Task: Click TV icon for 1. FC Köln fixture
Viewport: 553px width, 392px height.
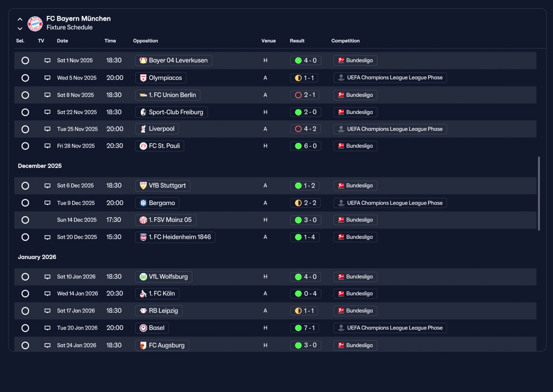Action: [x=48, y=294]
